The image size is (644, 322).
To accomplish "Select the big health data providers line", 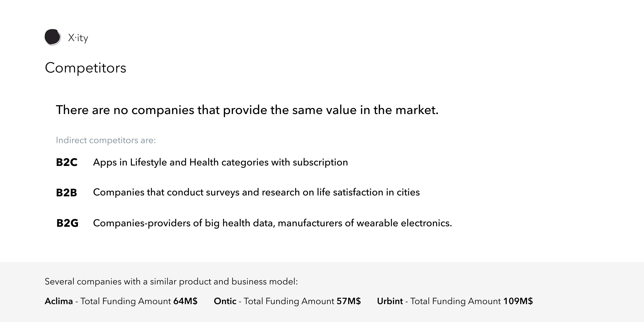I will 273,223.
